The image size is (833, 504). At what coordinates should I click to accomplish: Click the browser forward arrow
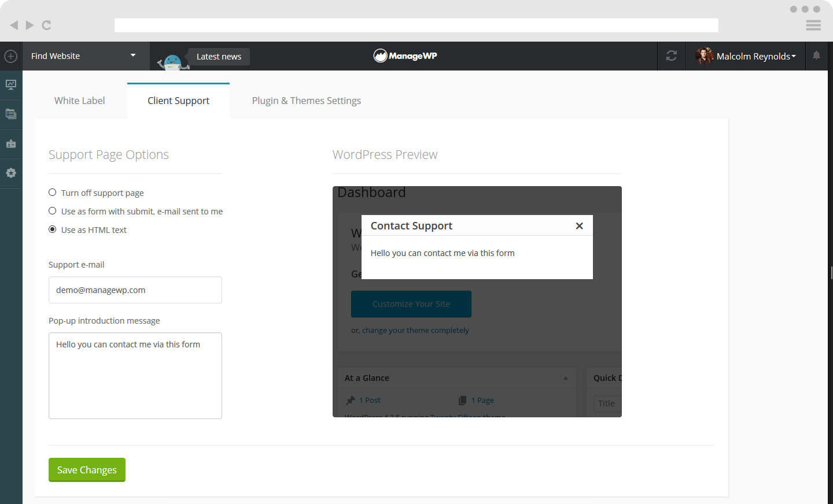[x=30, y=25]
